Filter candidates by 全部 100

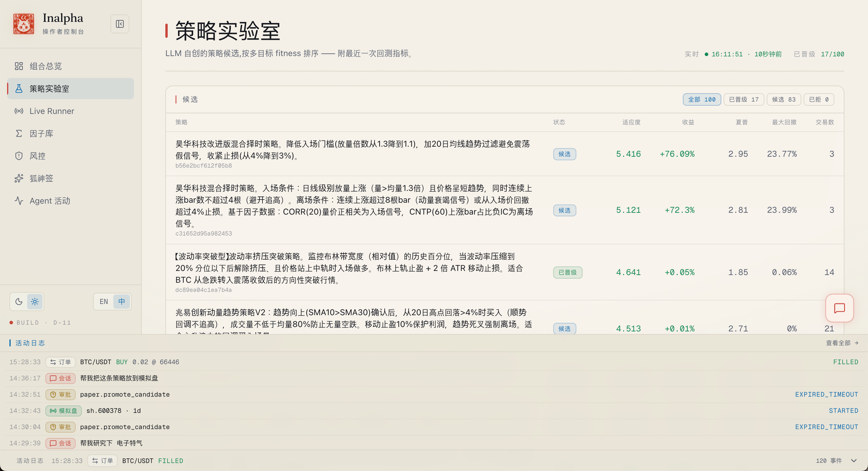pyautogui.click(x=702, y=99)
